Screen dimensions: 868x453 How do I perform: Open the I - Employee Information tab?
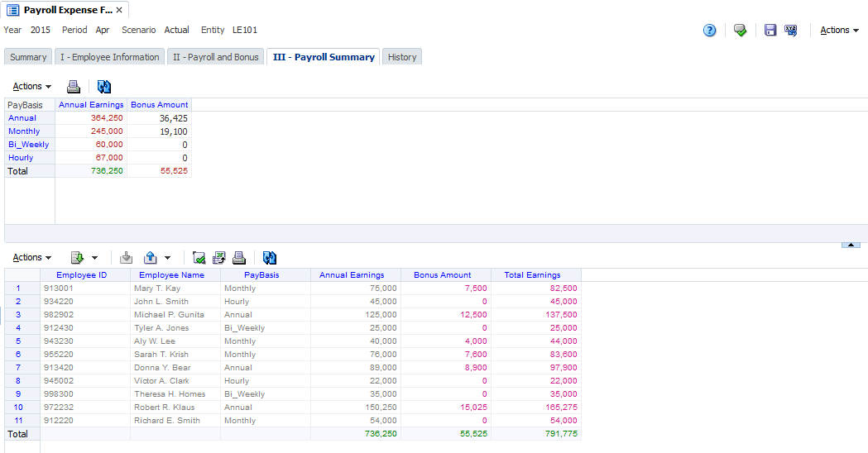[109, 57]
